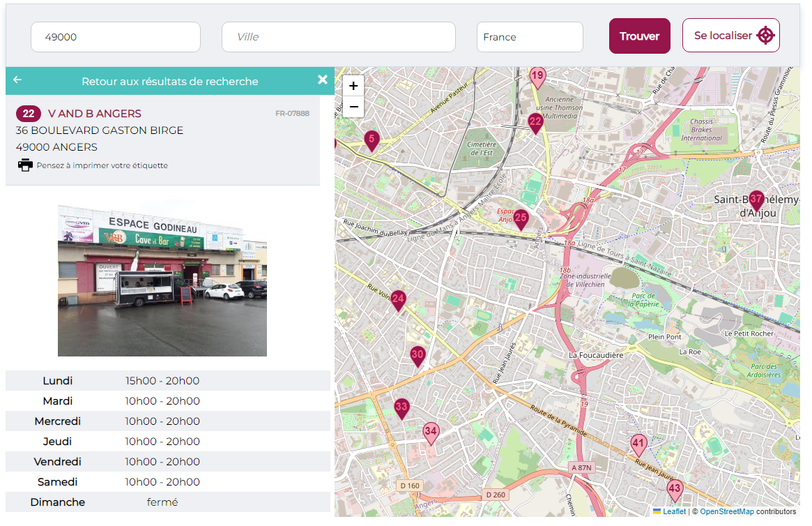Viewport: 812px width, 526px height.
Task: Click the reference FR-07888
Action: pos(292,114)
